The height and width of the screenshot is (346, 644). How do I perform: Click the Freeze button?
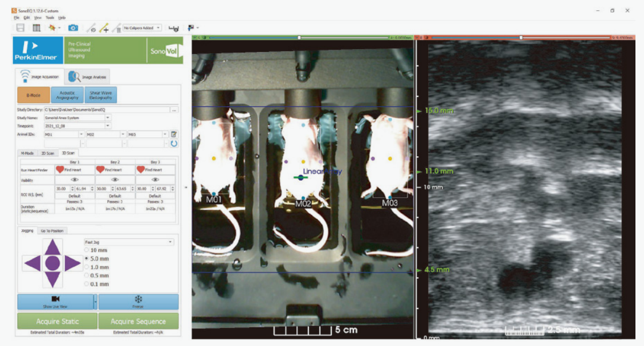(x=138, y=302)
